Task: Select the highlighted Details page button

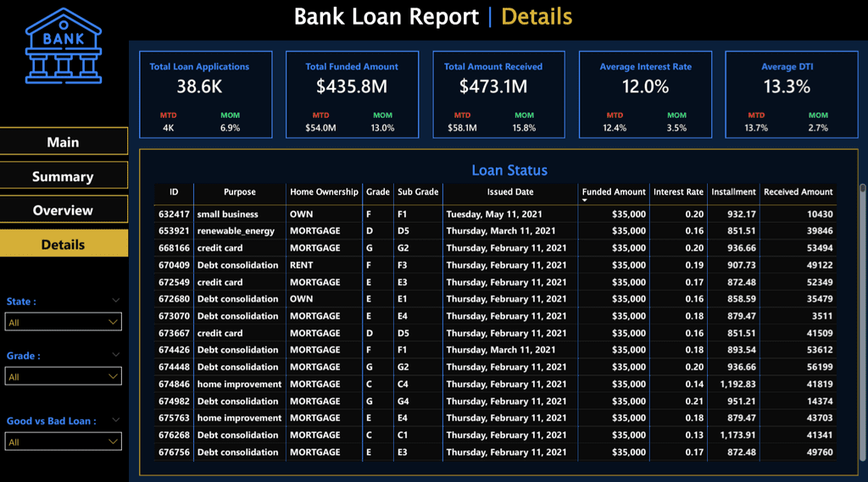Action: (64, 244)
